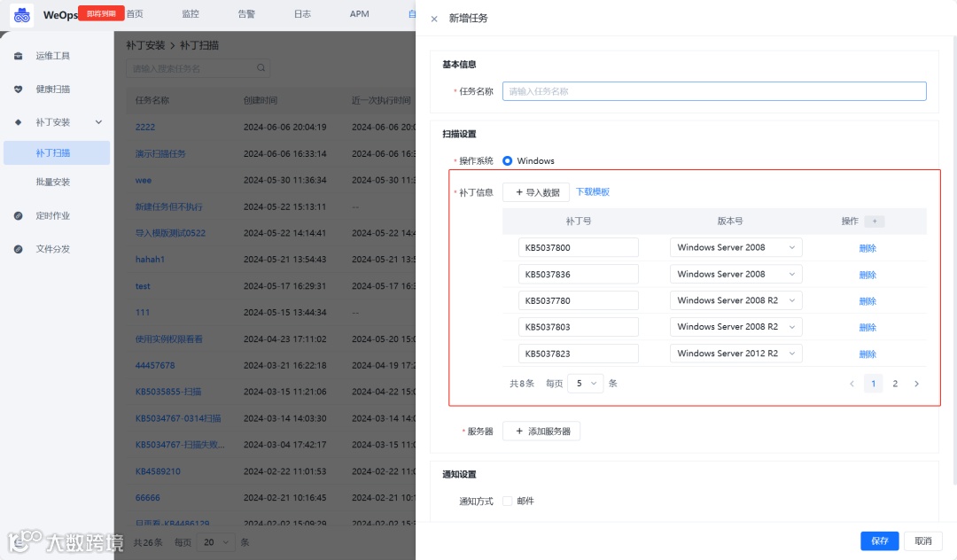The width and height of the screenshot is (957, 560).
Task: Open task 演示扫描任务 in background list
Action: [x=160, y=153]
